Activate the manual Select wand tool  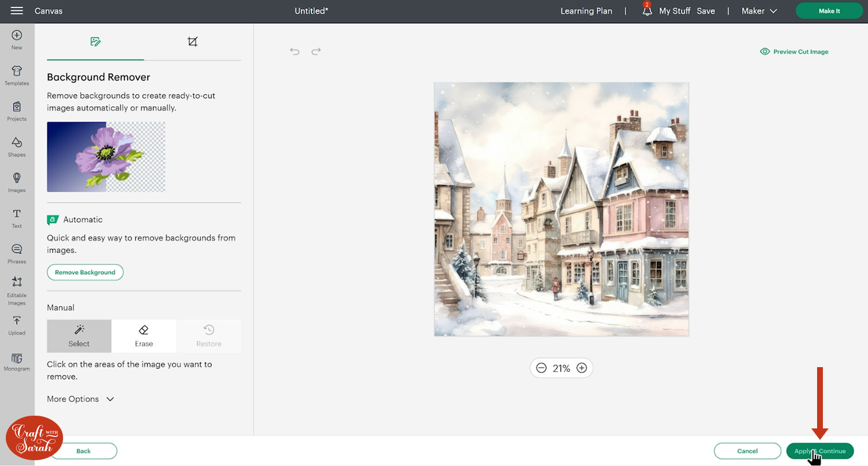79,336
